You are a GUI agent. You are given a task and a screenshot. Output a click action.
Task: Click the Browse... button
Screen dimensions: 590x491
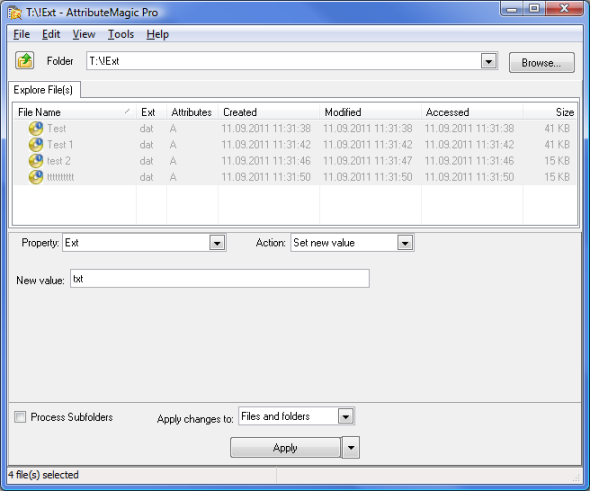point(541,62)
